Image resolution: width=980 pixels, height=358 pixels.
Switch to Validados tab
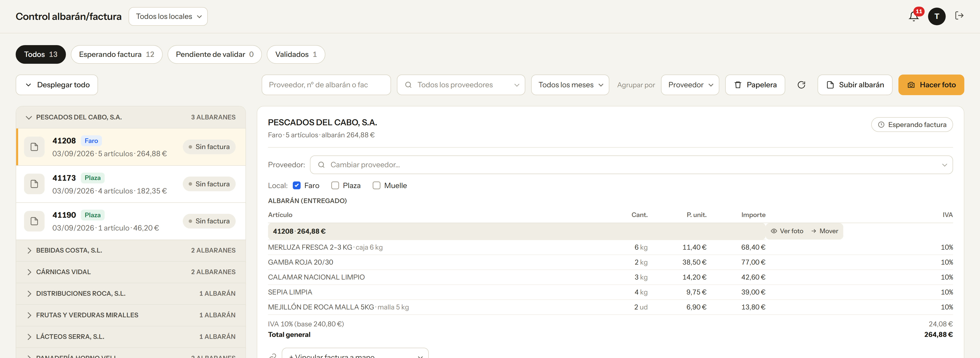click(296, 54)
